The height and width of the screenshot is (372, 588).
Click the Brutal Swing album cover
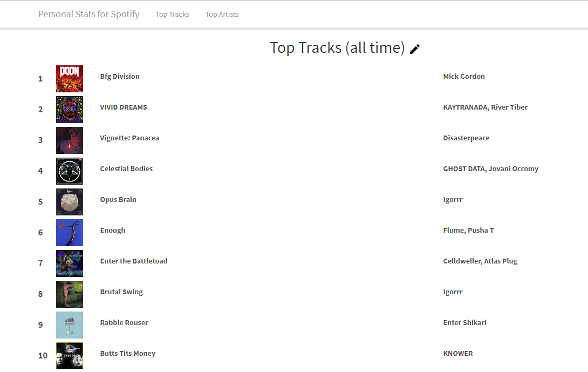[x=70, y=294]
